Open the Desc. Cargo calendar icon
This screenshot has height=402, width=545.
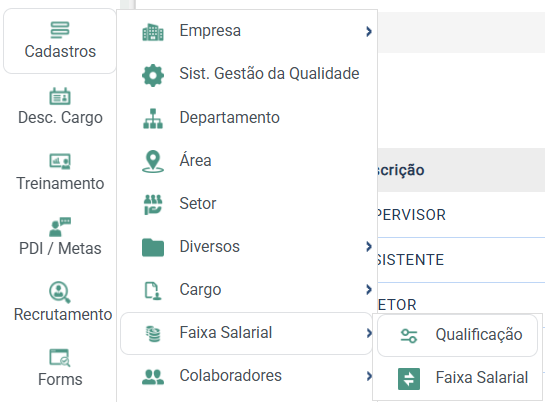point(60,96)
